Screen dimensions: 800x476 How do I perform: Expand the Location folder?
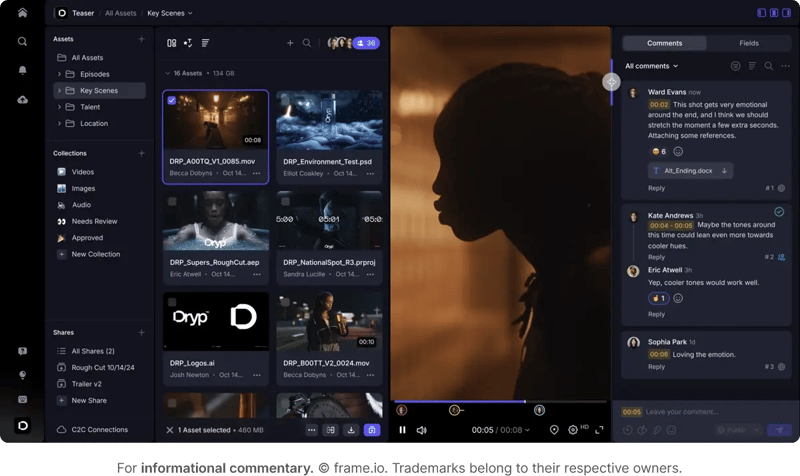(59, 123)
